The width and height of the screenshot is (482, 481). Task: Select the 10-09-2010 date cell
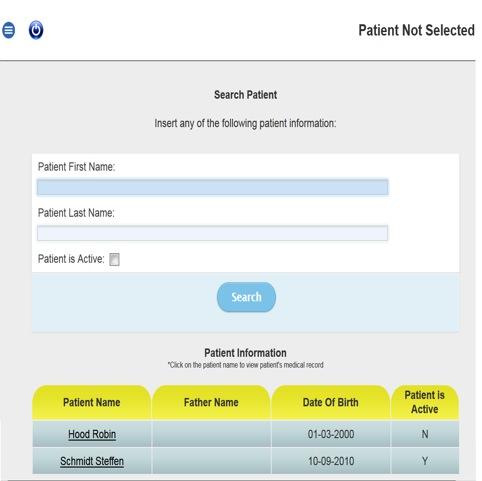pyautogui.click(x=331, y=461)
